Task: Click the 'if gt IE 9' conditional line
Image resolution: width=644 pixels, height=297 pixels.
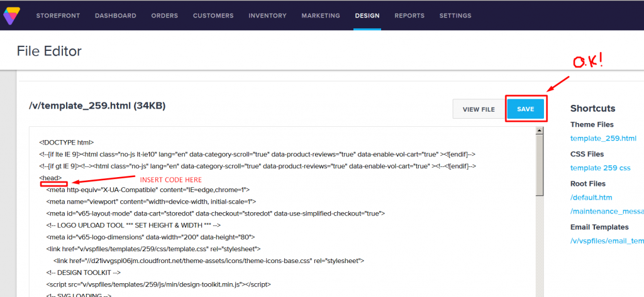Action: point(257,166)
